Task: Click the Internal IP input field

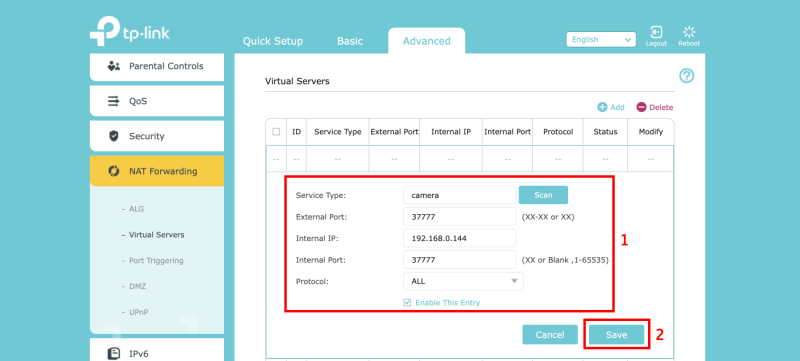Action: [x=460, y=238]
